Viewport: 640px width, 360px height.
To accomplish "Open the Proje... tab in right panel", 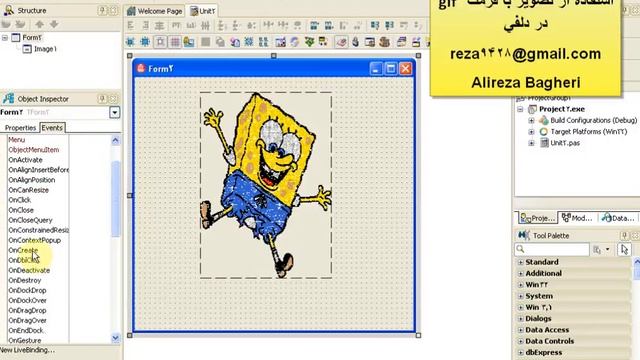I will (x=538, y=218).
